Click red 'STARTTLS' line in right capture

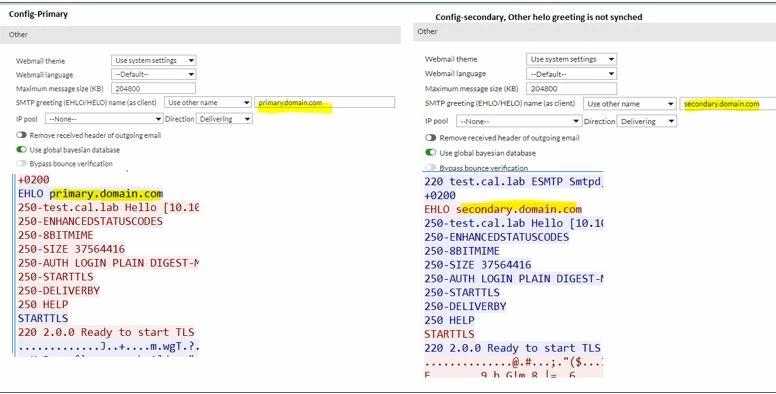coord(449,334)
